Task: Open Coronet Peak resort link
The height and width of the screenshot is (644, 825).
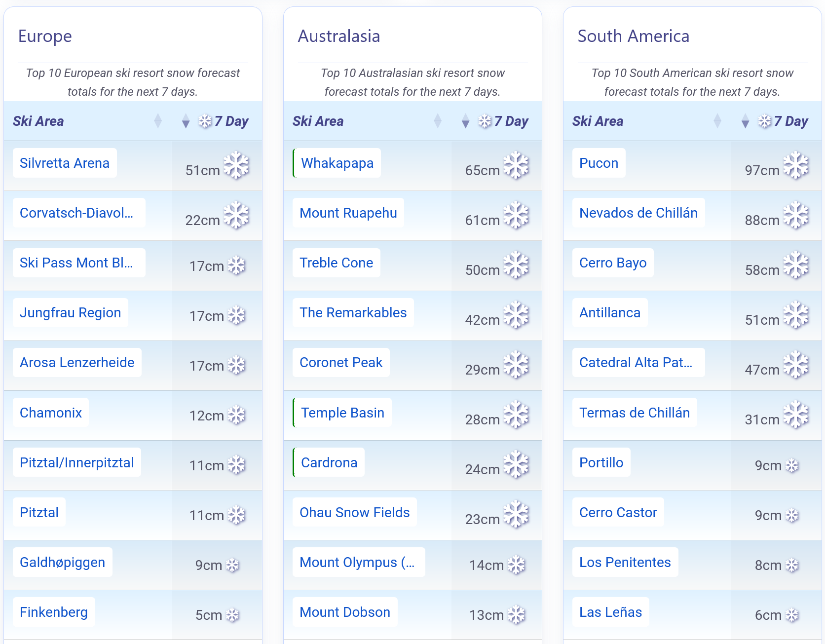Action: point(341,362)
